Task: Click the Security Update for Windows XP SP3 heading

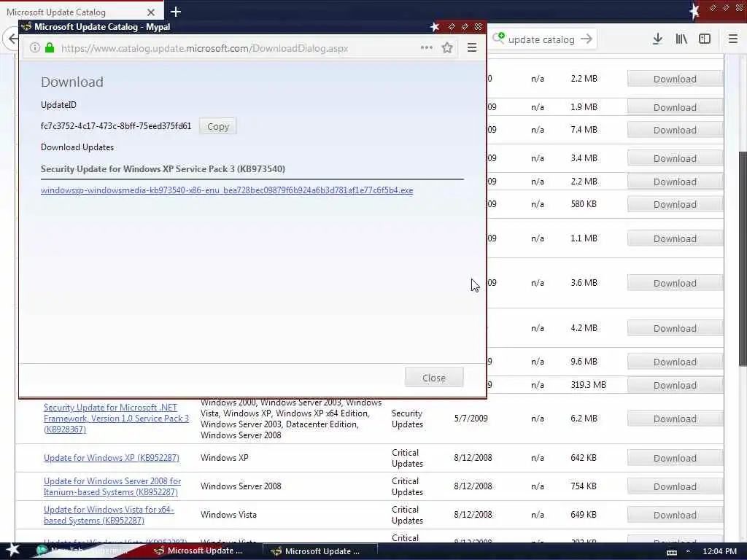Action: 163,169
